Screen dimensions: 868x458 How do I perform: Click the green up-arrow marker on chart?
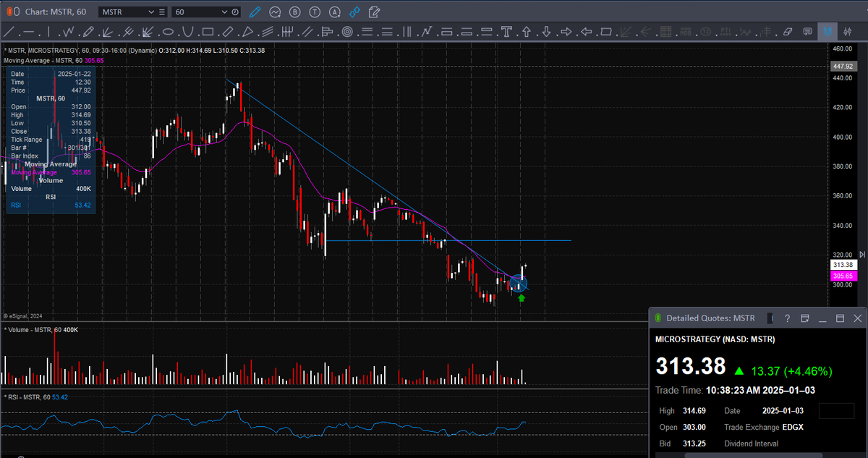(522, 297)
